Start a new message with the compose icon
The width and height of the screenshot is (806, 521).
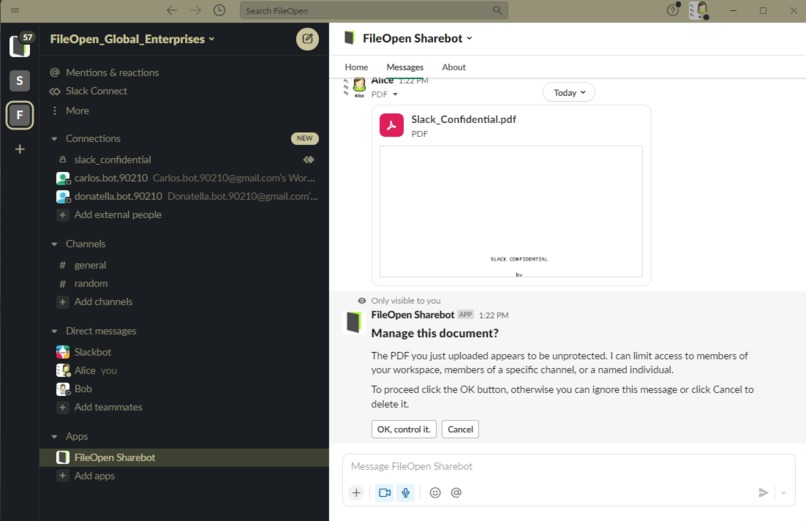click(x=307, y=39)
